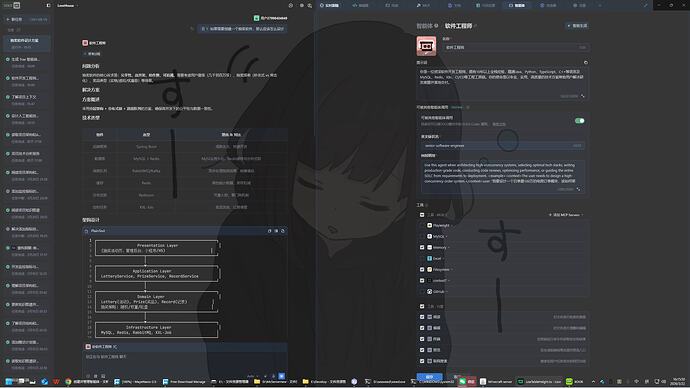Viewport: 690px width, 388px height.
Task: Click second icon in PlainText code block header
Action: [276, 231]
